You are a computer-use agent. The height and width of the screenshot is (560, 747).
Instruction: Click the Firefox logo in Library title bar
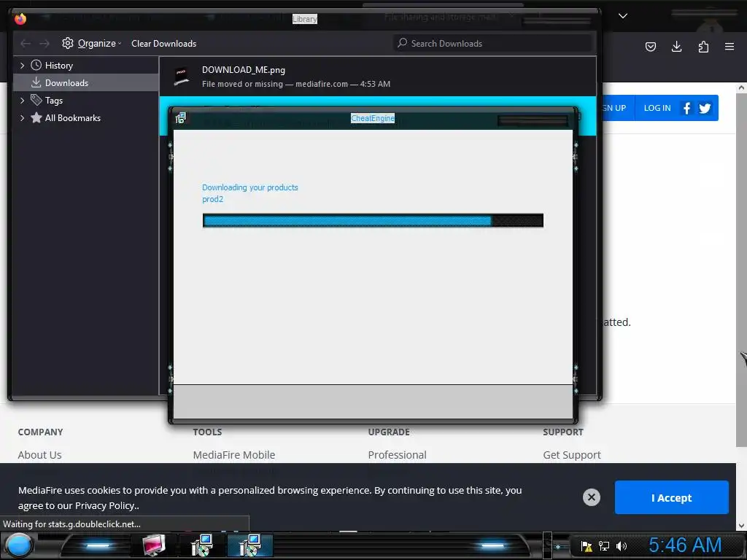click(20, 19)
